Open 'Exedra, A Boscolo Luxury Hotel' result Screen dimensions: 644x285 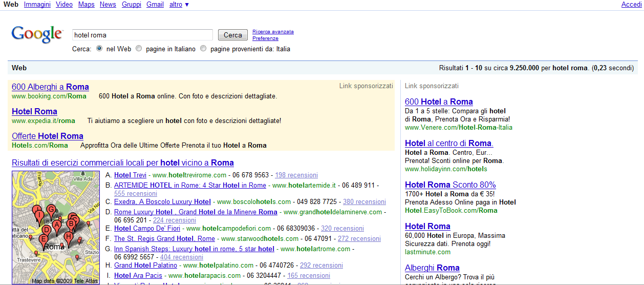click(x=162, y=202)
